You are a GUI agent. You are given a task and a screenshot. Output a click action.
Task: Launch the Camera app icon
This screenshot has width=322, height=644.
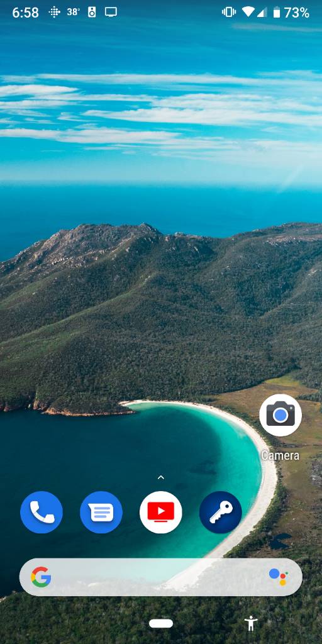click(280, 415)
